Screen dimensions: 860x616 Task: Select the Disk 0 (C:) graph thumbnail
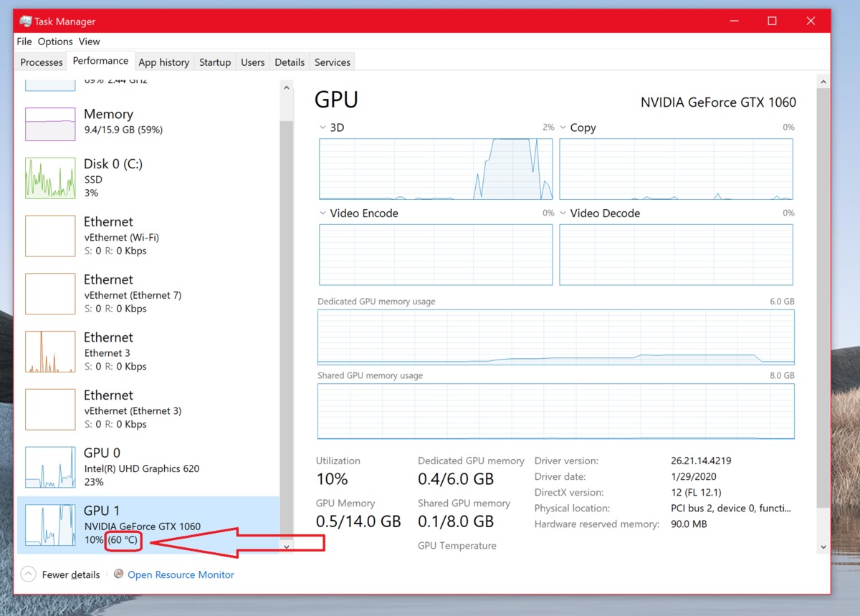click(x=50, y=178)
